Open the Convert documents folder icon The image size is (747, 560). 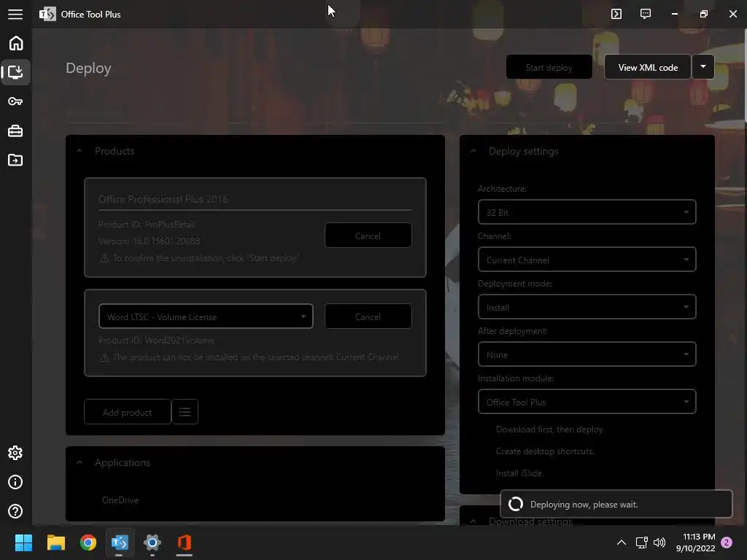[x=15, y=160]
